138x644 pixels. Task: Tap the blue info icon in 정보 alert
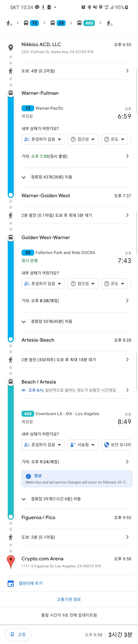pyautogui.click(x=29, y=476)
